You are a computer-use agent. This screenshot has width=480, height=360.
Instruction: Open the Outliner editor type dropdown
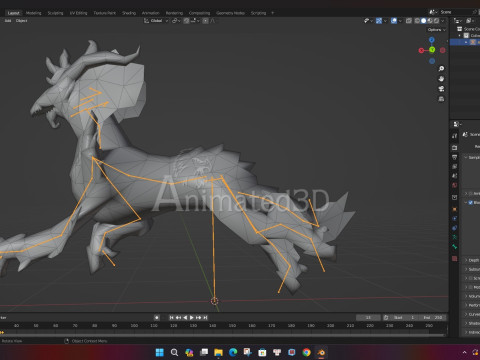click(x=459, y=21)
